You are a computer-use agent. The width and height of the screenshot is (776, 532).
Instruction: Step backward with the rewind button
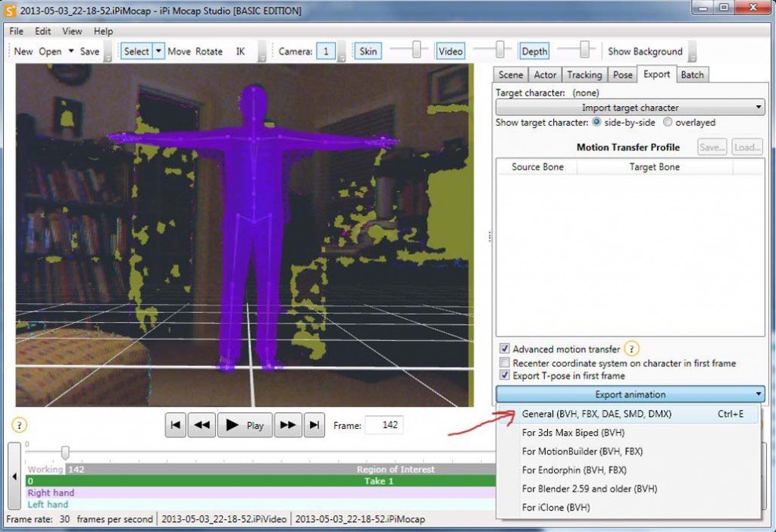202,425
